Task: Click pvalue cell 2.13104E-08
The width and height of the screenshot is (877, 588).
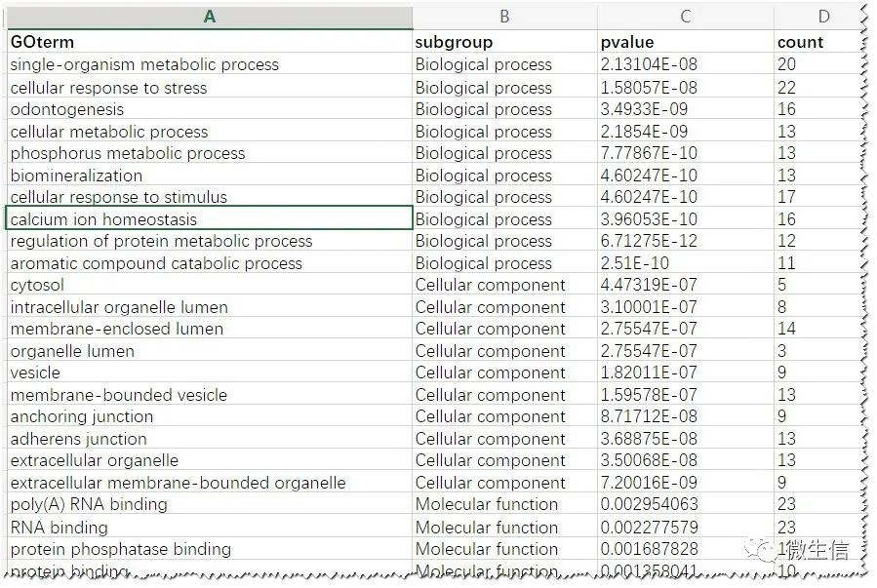Action: click(x=685, y=64)
